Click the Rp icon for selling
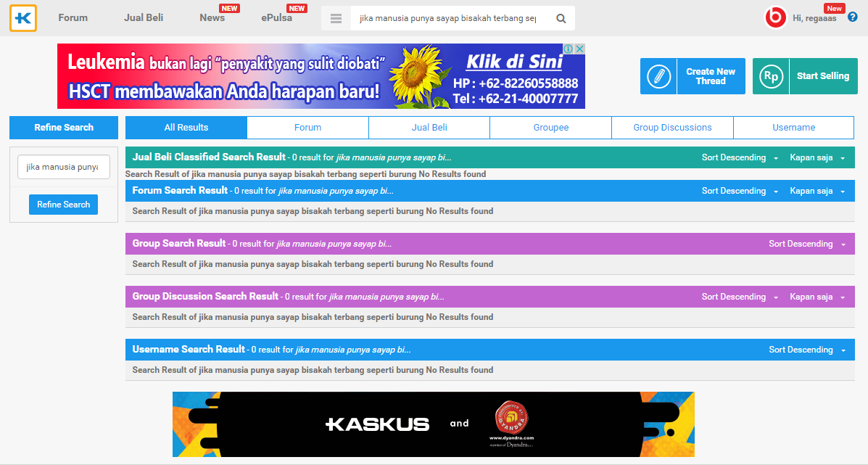Image resolution: width=868 pixels, height=465 pixels. click(771, 76)
